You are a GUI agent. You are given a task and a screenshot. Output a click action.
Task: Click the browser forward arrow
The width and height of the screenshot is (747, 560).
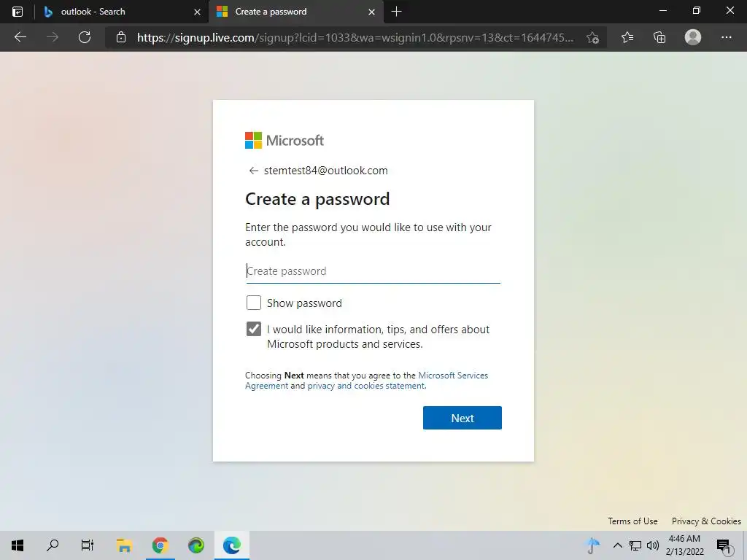pos(53,37)
